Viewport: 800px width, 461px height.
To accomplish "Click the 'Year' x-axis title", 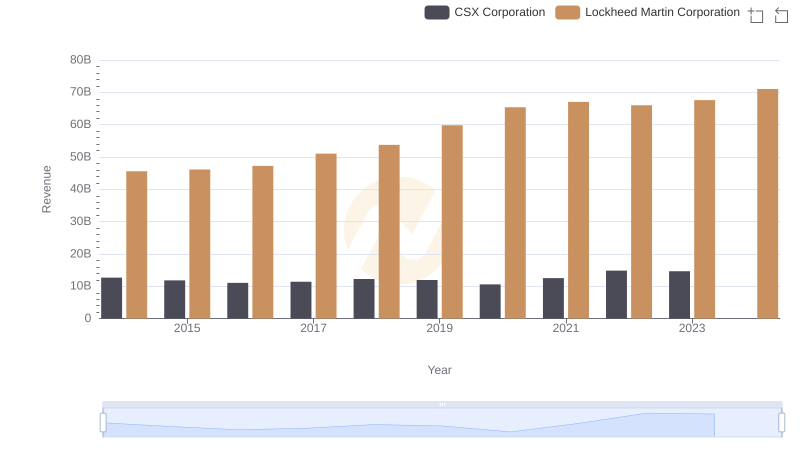I will 439,370.
